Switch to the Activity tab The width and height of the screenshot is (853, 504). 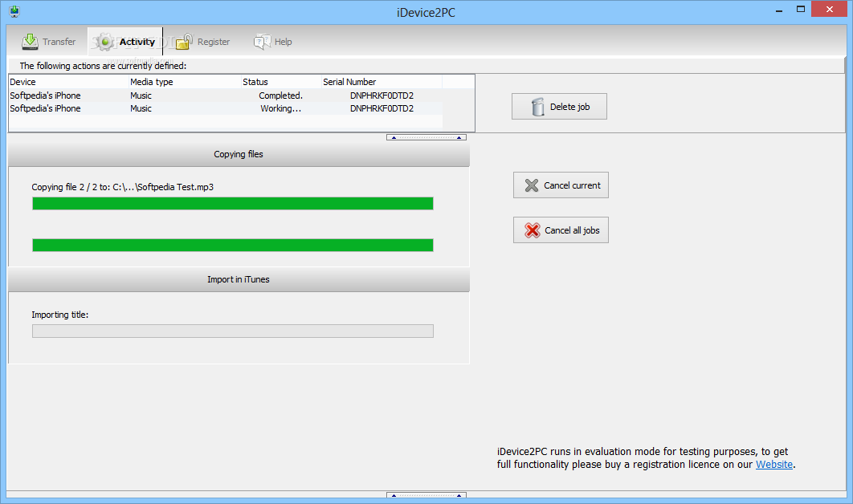tap(125, 42)
